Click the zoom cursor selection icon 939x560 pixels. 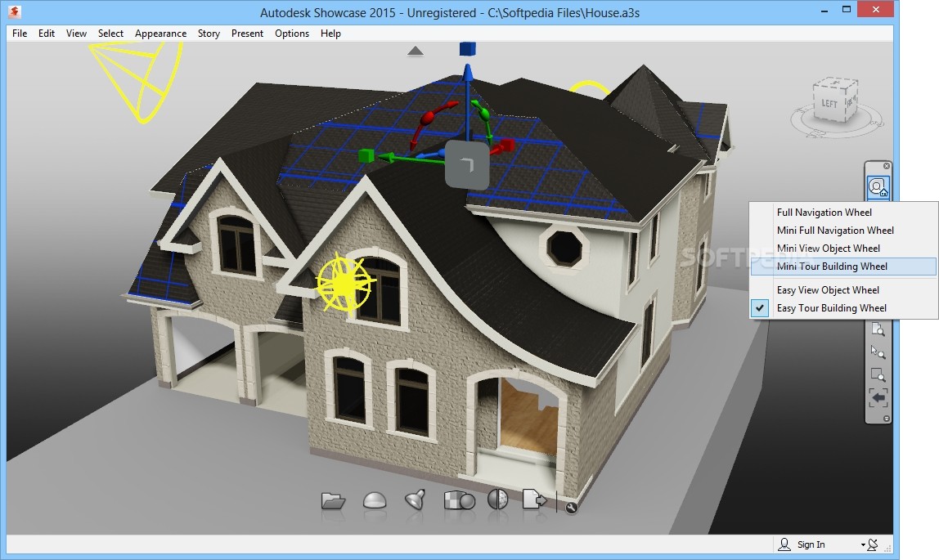(878, 352)
